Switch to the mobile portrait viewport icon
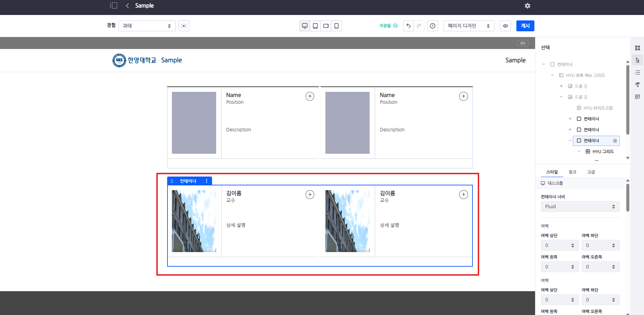This screenshot has height=315, width=644. (336, 26)
